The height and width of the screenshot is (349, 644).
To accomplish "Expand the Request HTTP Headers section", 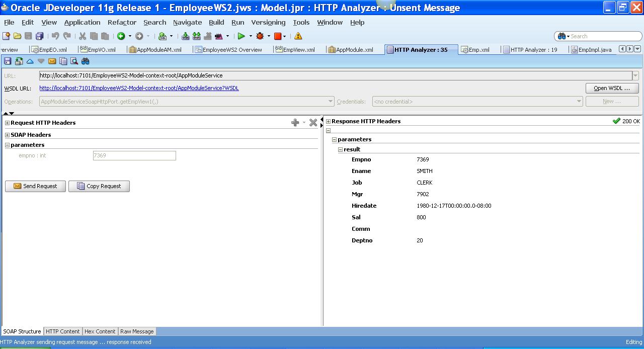I will pos(7,122).
